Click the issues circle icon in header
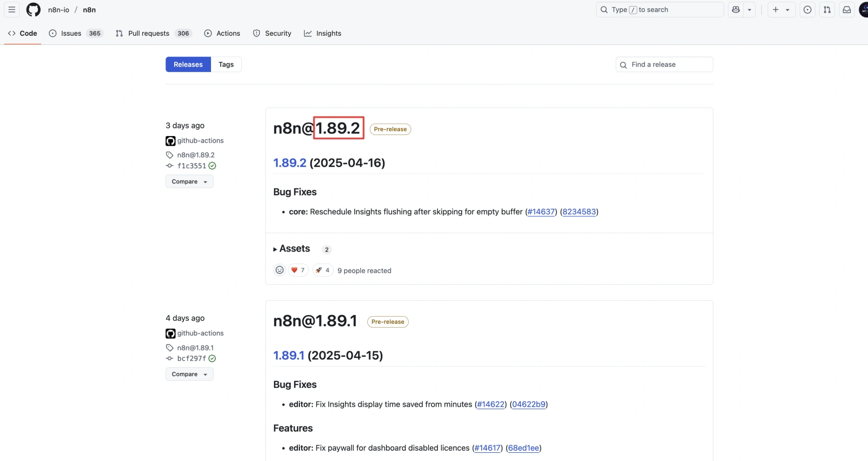This screenshot has height=461, width=868. point(807,10)
